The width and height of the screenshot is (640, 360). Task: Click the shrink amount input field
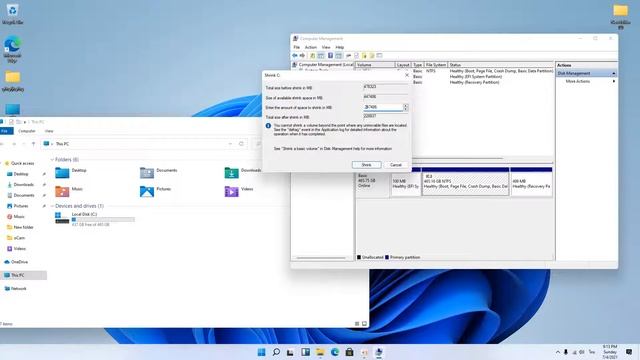coord(383,107)
